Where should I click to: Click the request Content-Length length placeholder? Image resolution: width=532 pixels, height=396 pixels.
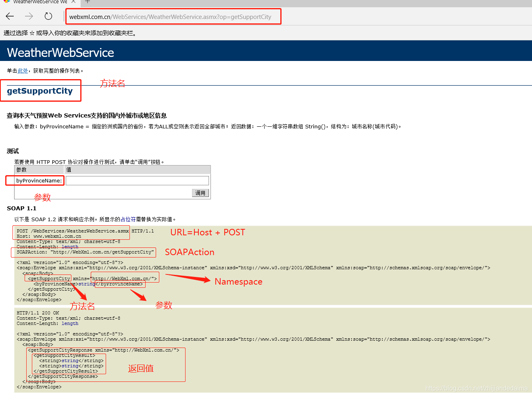[70, 247]
